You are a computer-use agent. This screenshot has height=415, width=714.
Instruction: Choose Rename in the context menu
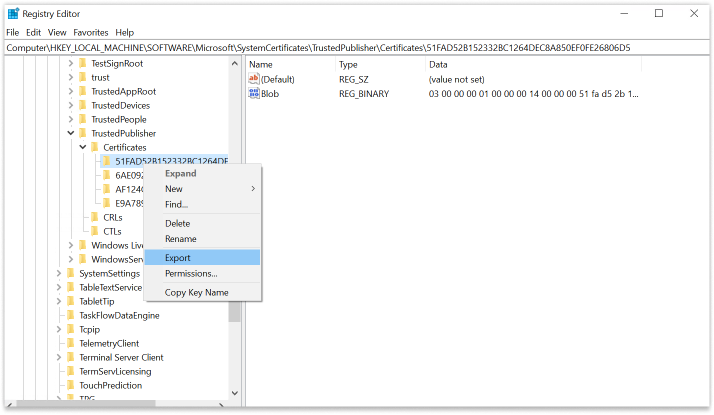click(x=202, y=239)
